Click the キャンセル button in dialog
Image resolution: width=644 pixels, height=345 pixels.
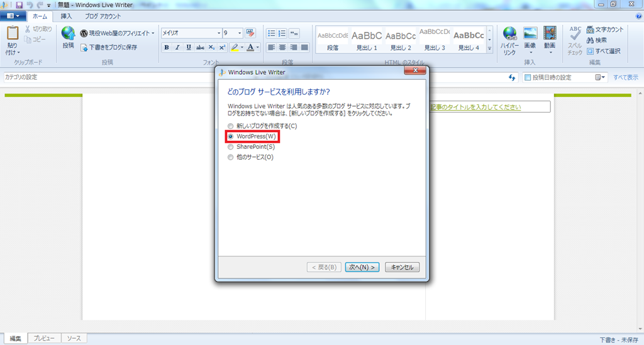[402, 267]
